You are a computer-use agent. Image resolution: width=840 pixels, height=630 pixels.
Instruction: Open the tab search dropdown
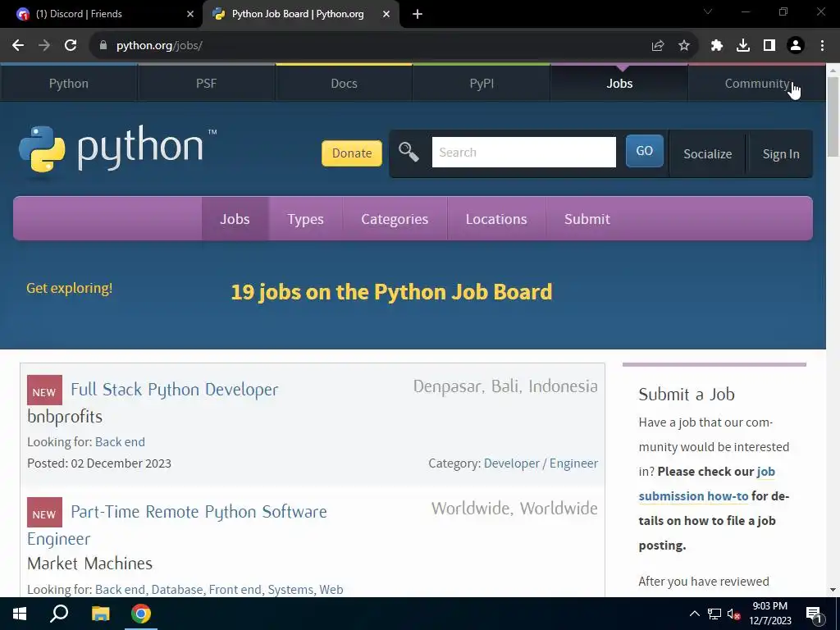[708, 11]
